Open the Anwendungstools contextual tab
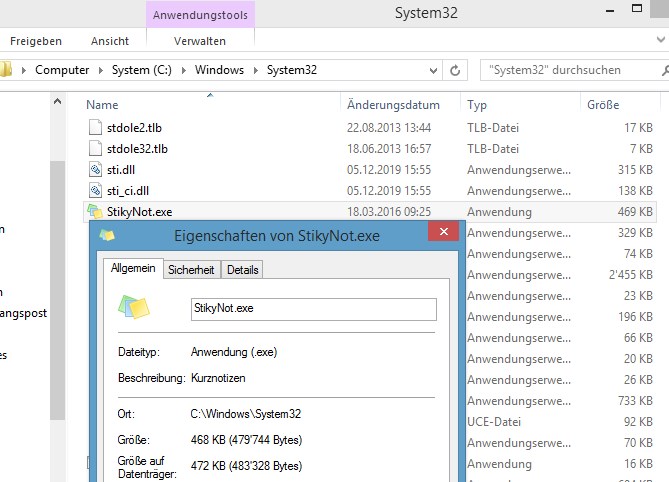 pos(200,15)
